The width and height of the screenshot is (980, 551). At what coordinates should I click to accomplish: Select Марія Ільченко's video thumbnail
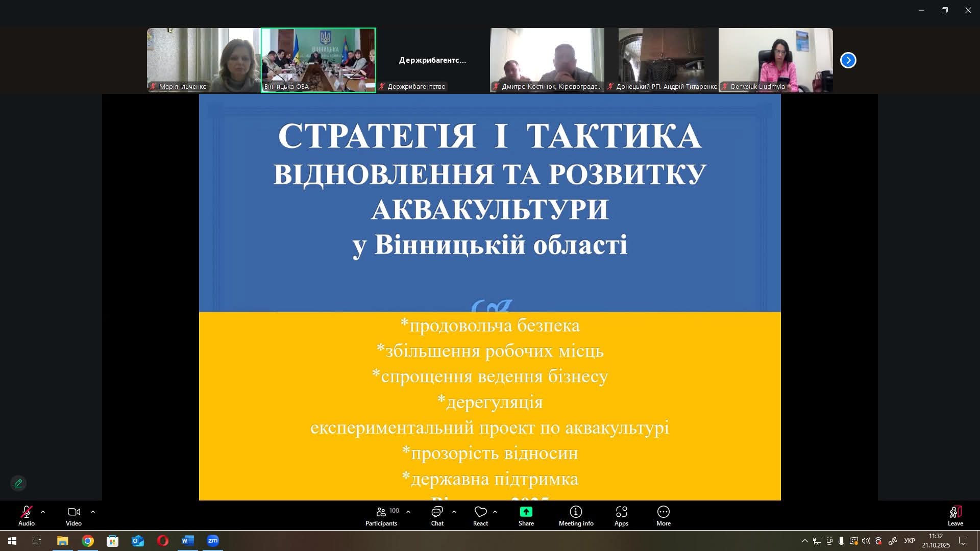click(204, 60)
